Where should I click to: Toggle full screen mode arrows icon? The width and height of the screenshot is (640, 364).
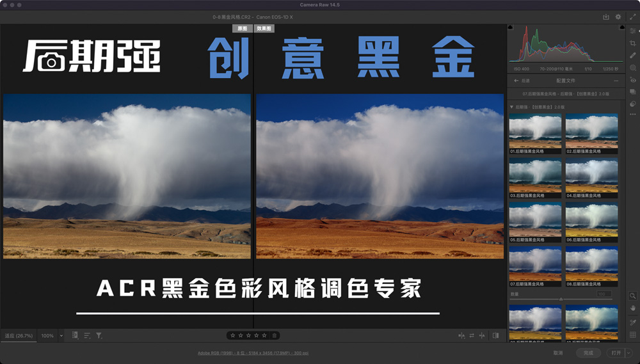pos(633,17)
